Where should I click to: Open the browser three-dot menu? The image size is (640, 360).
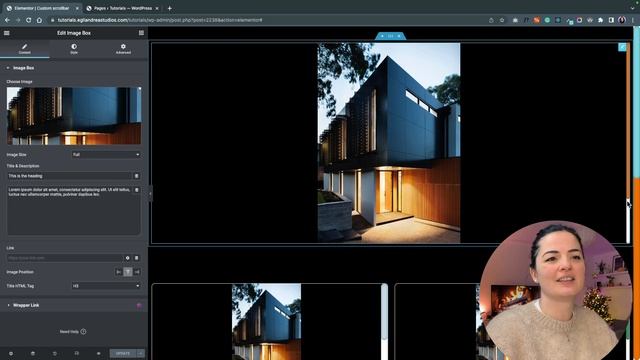pos(633,20)
